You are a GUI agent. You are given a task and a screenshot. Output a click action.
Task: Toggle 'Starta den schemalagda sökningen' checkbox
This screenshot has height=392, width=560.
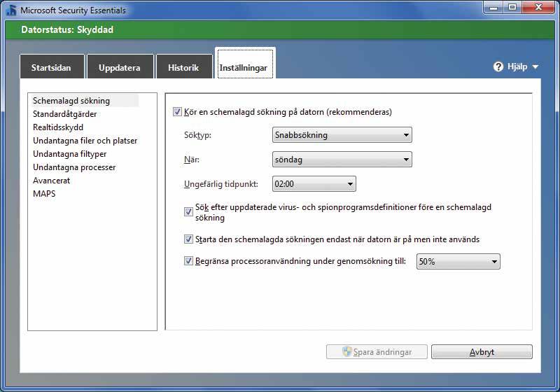pyautogui.click(x=188, y=239)
